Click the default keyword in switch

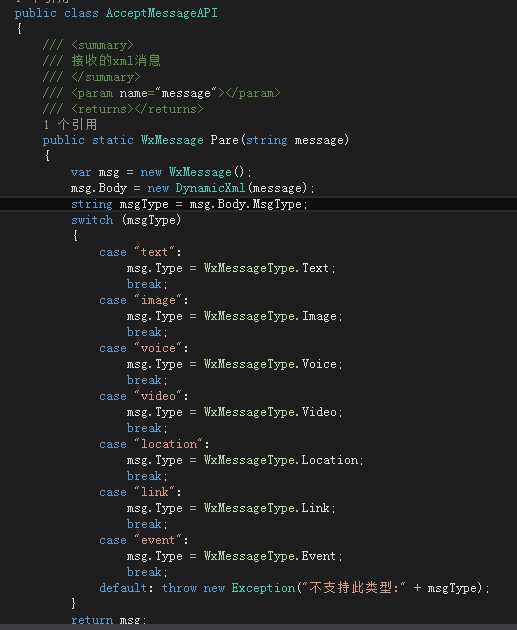click(123, 588)
